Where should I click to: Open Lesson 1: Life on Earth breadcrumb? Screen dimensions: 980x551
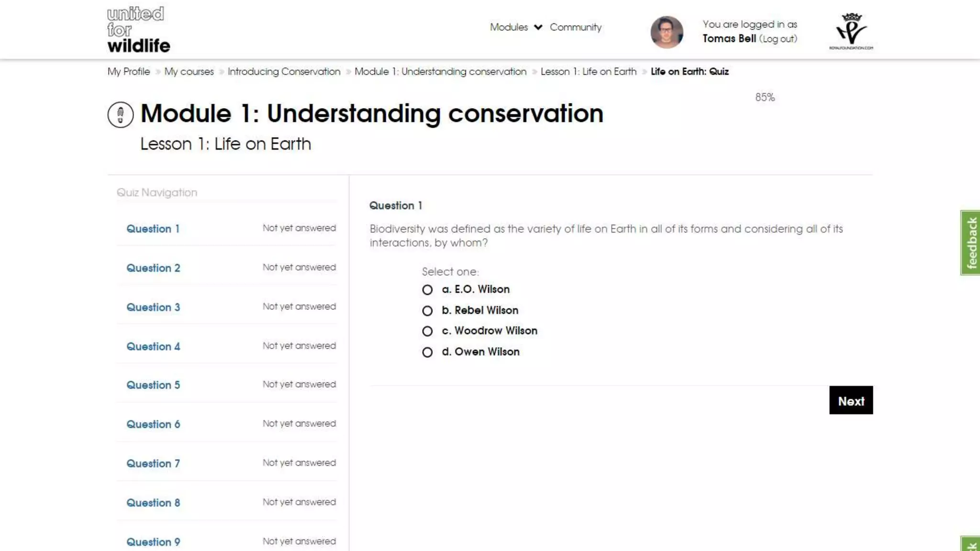tap(589, 72)
